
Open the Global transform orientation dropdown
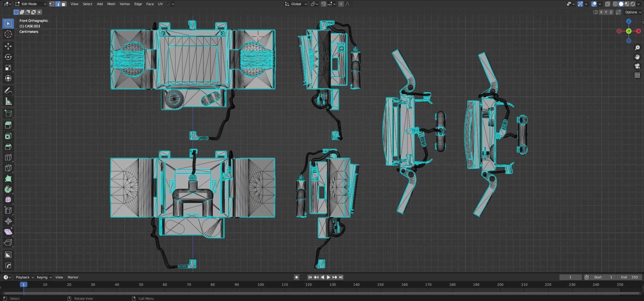[x=296, y=4]
